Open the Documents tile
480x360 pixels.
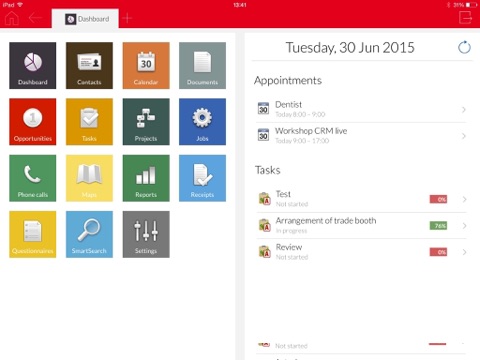[202, 65]
